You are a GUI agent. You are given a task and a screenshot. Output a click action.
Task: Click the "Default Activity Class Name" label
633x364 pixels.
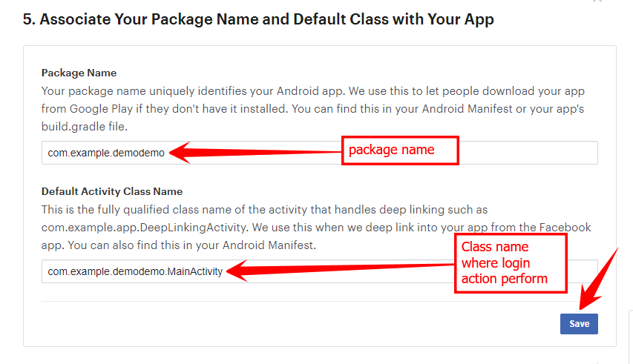(112, 191)
